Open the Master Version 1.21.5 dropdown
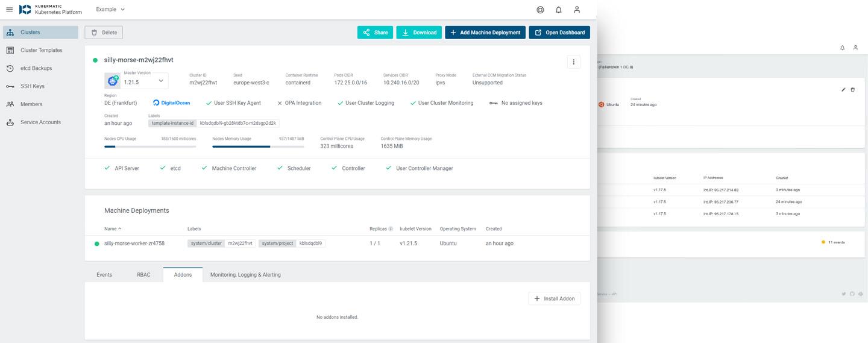This screenshot has width=868, height=343. (144, 81)
